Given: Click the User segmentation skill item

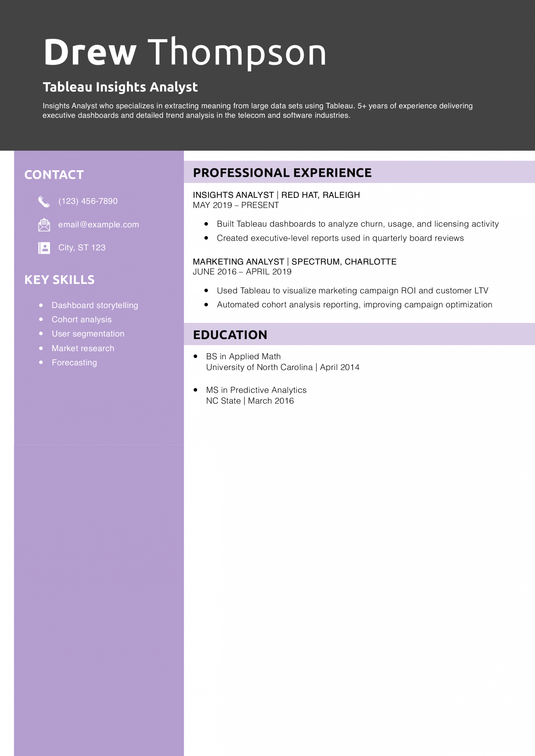Looking at the screenshot, I should pos(88,334).
